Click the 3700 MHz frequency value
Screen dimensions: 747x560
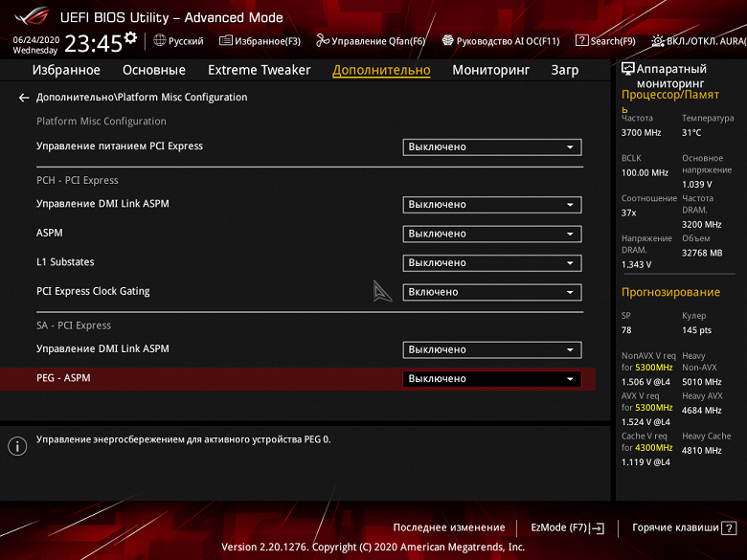click(x=642, y=133)
